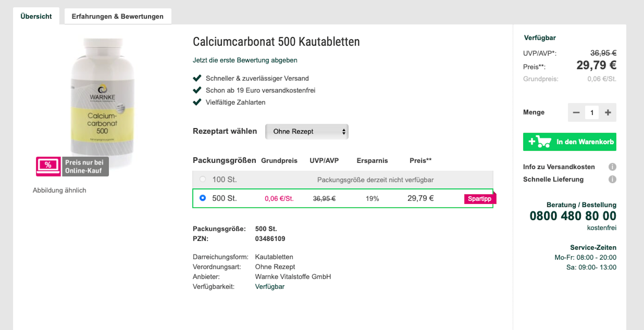Screen dimensions: 644x330
Task: Click the green Verfügbar availability link
Action: (270, 287)
